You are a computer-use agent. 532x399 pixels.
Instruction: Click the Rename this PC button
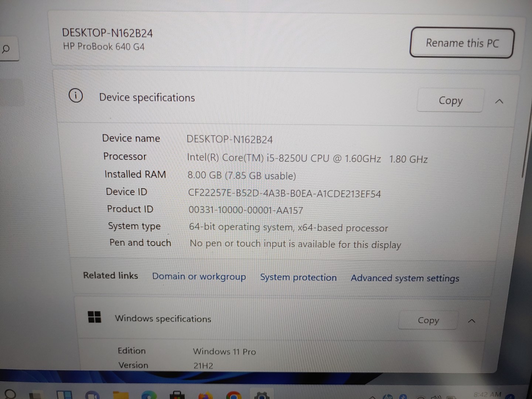coord(462,43)
